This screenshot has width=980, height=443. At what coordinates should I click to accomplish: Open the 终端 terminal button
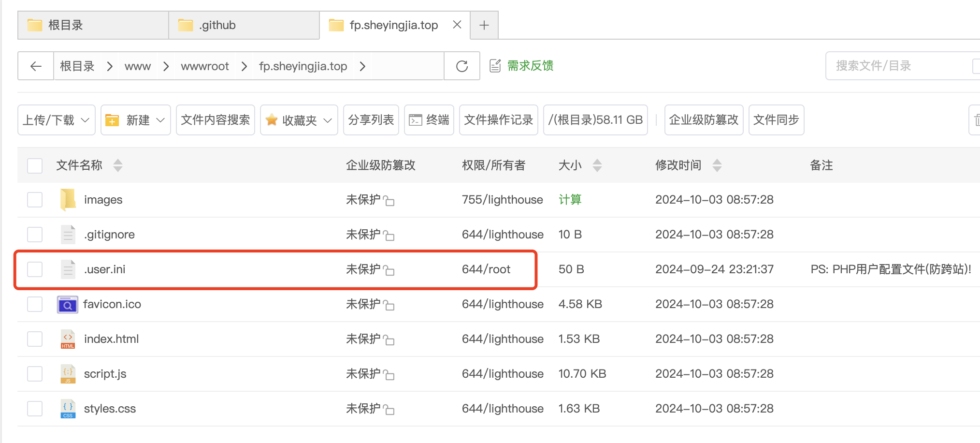[x=429, y=120]
